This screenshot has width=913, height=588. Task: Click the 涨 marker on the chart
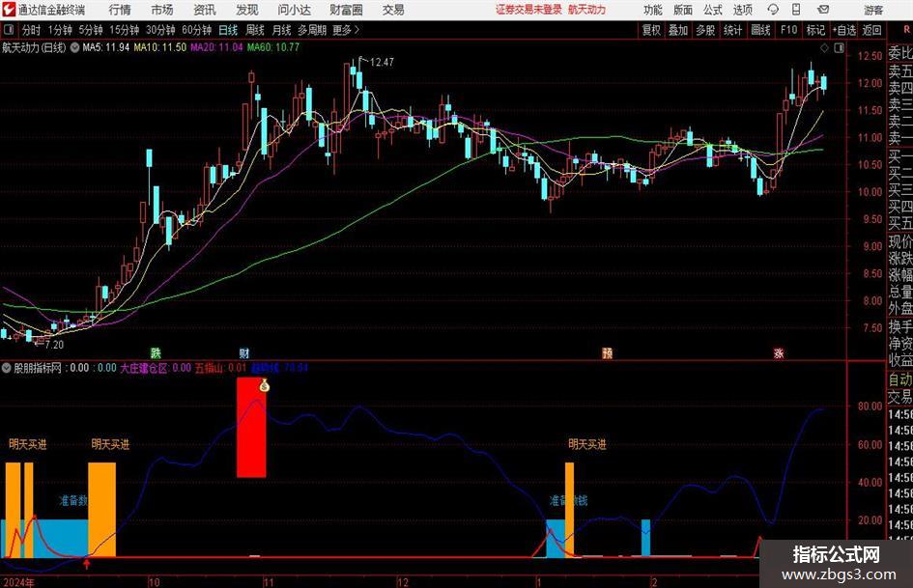pos(779,352)
